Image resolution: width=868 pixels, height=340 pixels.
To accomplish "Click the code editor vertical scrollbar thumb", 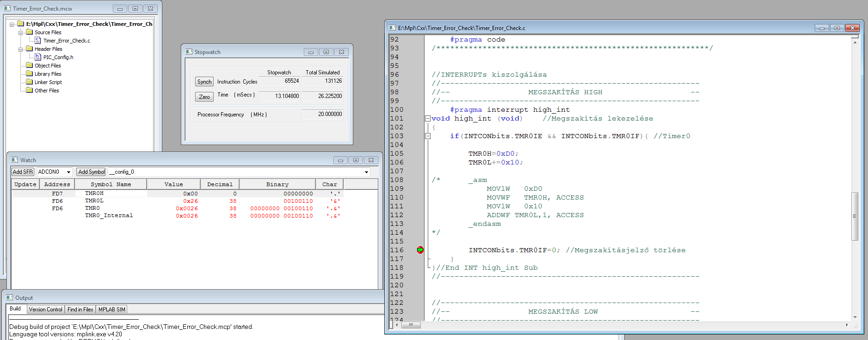I will (x=855, y=216).
